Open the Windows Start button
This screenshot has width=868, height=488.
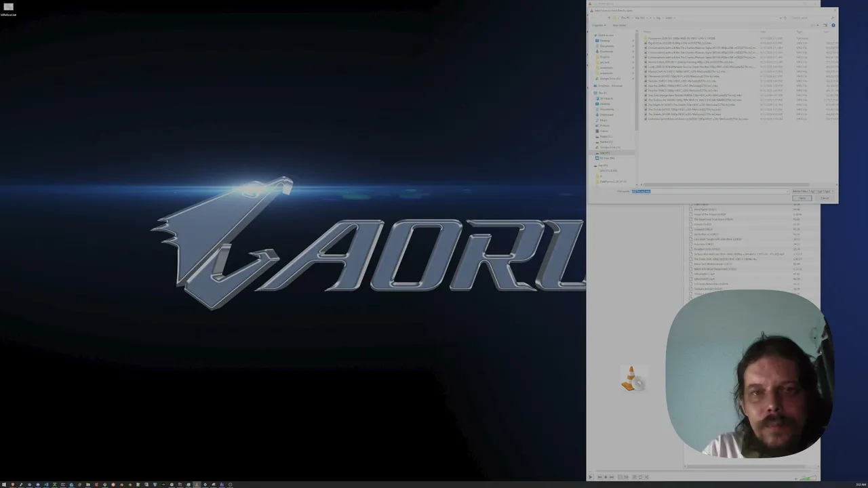(x=3, y=485)
